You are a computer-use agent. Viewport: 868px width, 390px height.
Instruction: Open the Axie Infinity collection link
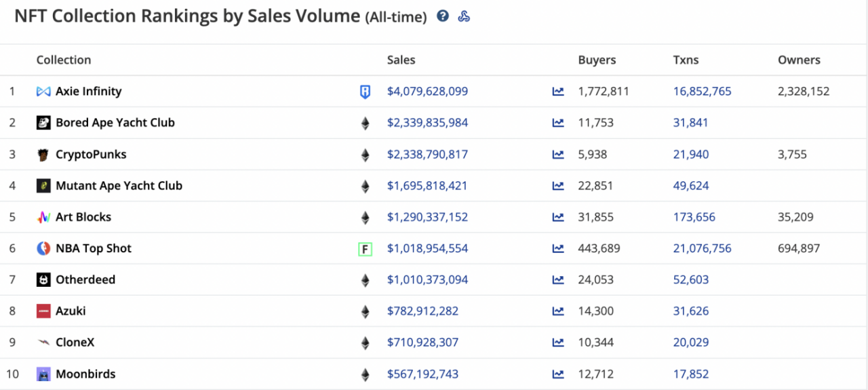(89, 92)
